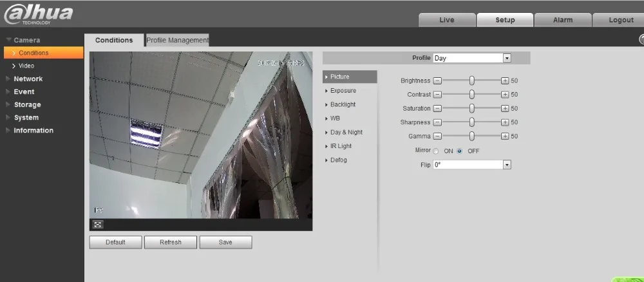Expand the Storage section in the sidebar
Viewport: 644px width, 282px height.
point(27,105)
